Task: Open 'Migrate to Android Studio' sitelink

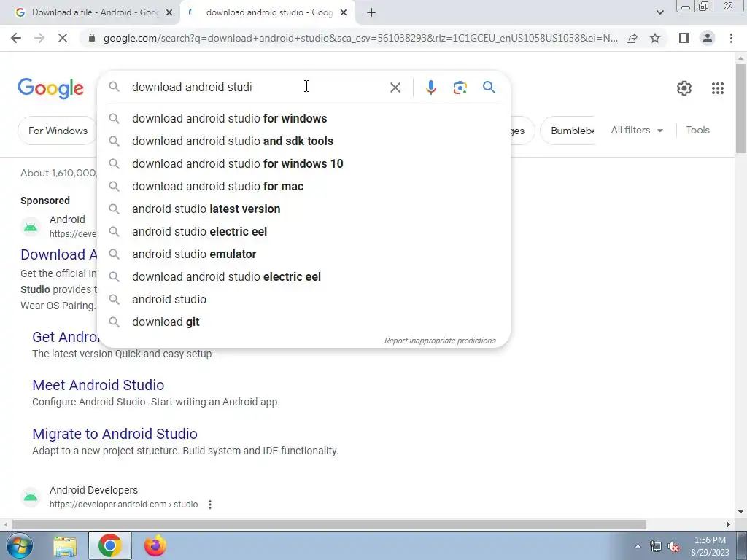Action: coord(115,434)
